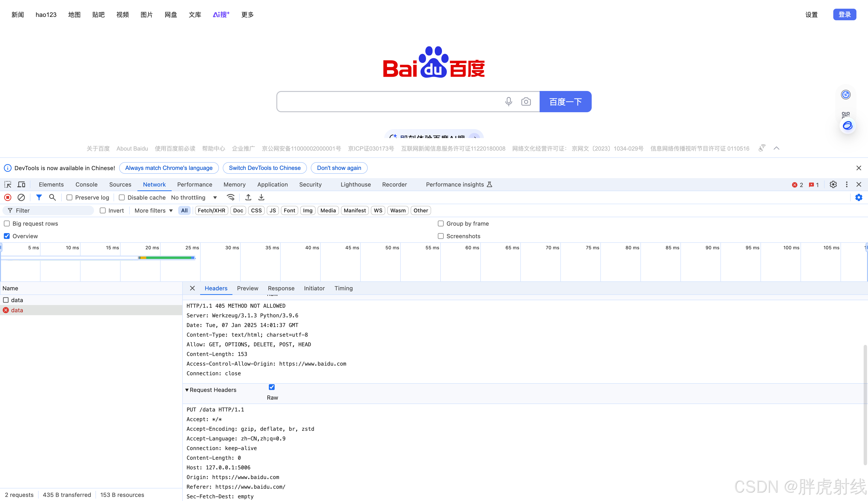This screenshot has height=501, width=868.
Task: Open the More filters dropdown
Action: click(x=154, y=211)
